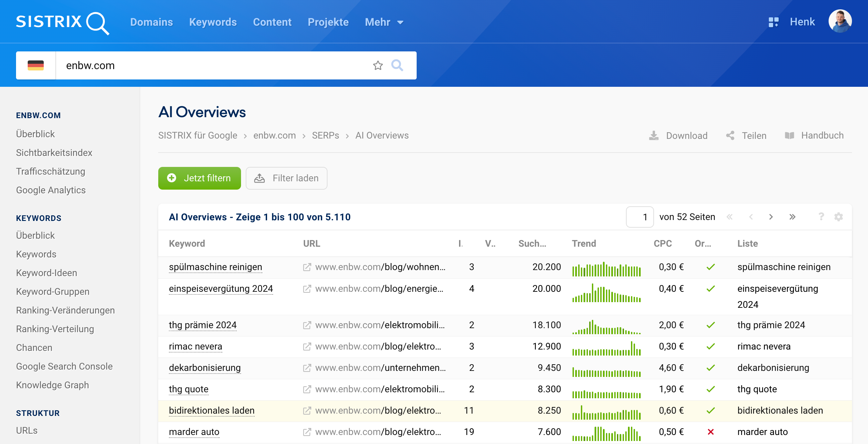Viewport: 868px width, 444px height.
Task: Open the German flag country selector
Action: [36, 66]
